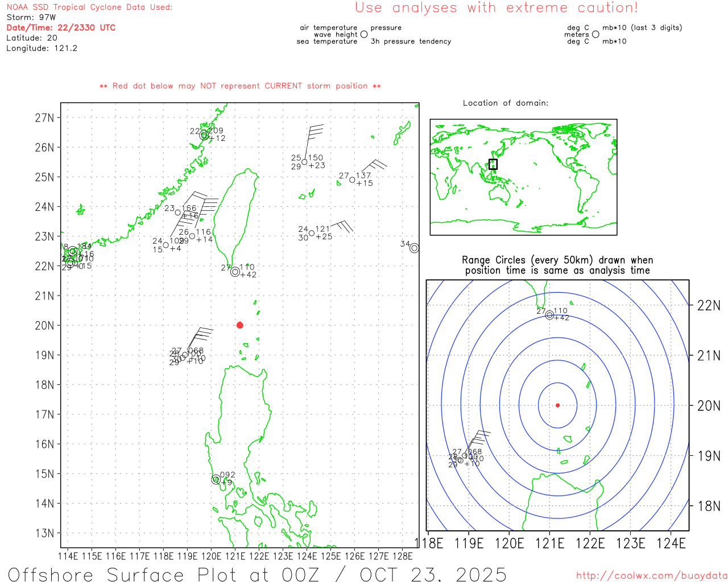Click the 'Use analyses with extreme caution!' warning
Image resolution: width=728 pixels, height=582 pixels.
pyautogui.click(x=497, y=7)
